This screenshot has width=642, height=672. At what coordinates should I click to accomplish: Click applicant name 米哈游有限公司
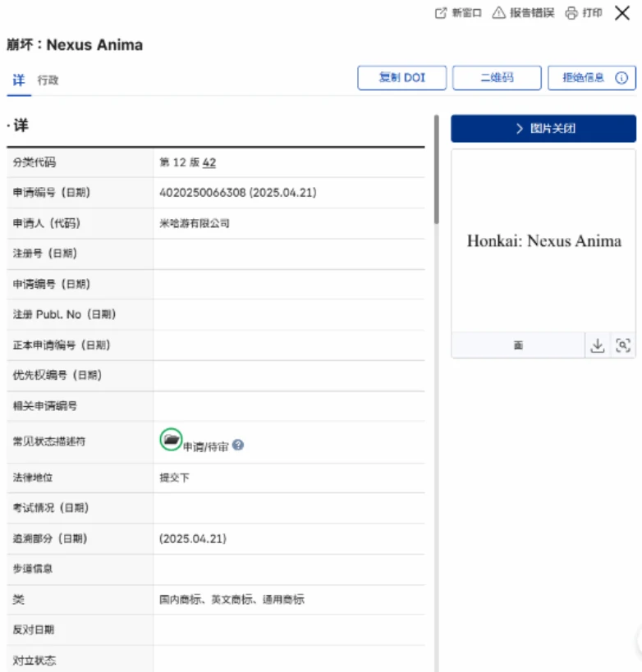point(195,223)
